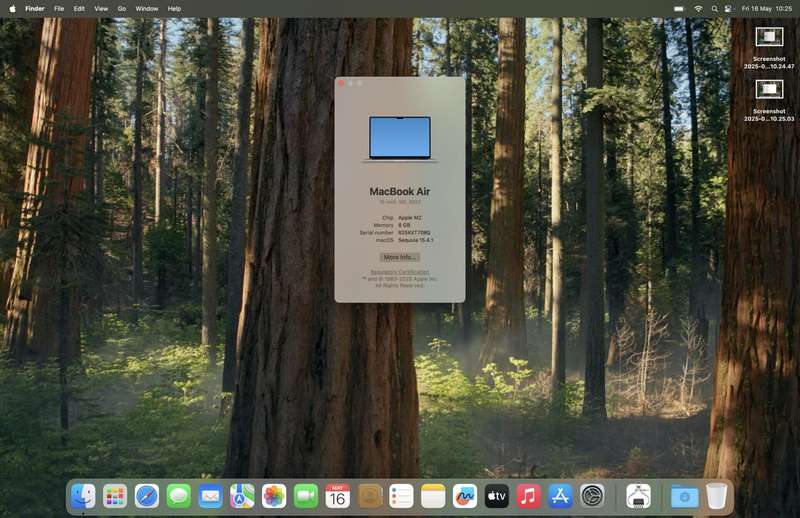Launch Reminders from the Dock

point(401,496)
